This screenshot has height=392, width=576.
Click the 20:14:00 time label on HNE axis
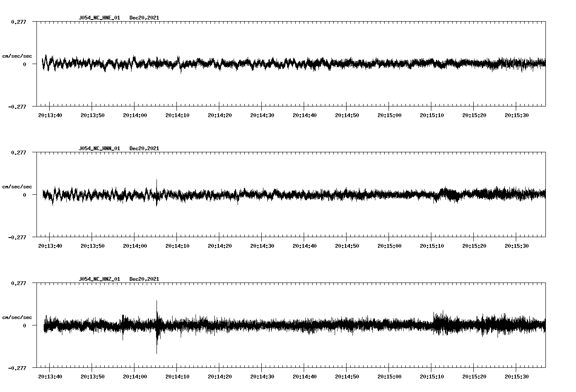point(135,115)
